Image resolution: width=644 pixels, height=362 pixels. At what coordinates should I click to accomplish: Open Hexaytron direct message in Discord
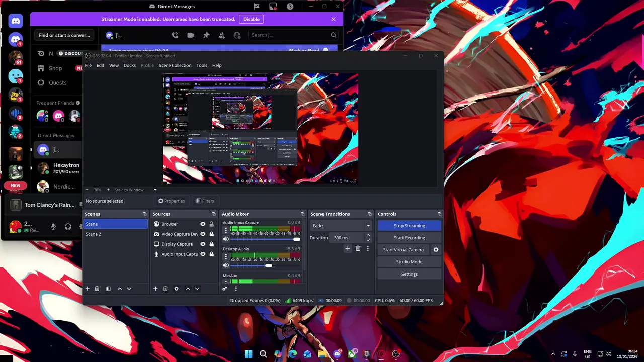[x=59, y=168]
